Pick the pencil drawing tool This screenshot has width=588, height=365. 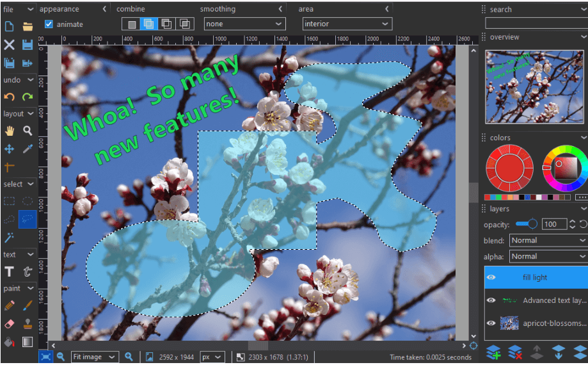(x=9, y=305)
